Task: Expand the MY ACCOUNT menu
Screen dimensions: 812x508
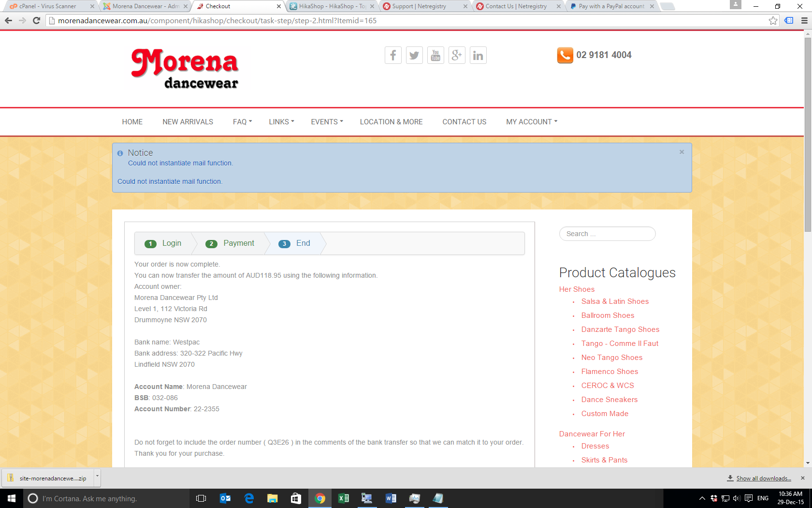Action: click(x=532, y=122)
